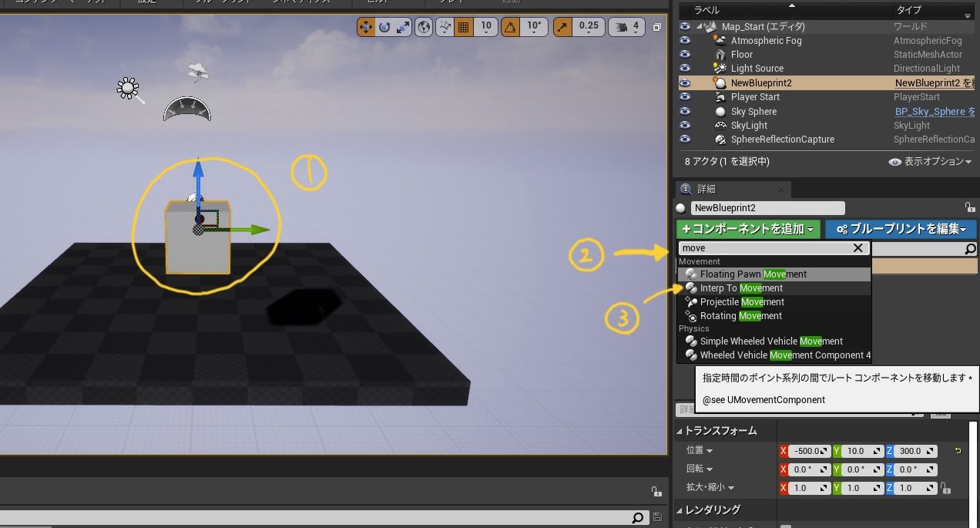Viewport: 980px width, 528px height.
Task: Toggle rotation angle snapping
Action: coord(510,27)
